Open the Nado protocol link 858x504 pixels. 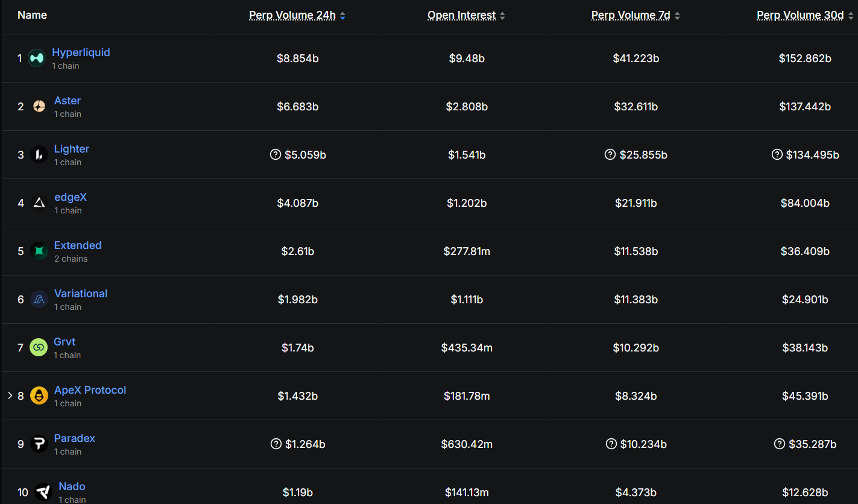[x=72, y=487]
